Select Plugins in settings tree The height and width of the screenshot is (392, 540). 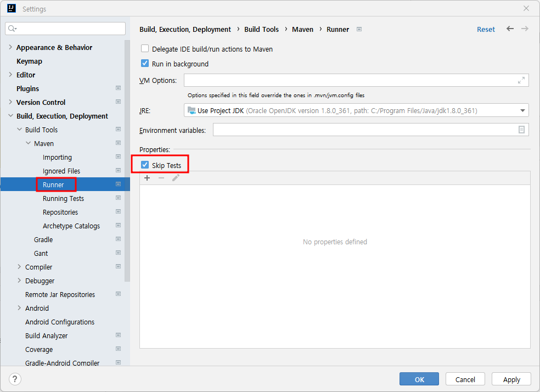tap(27, 88)
